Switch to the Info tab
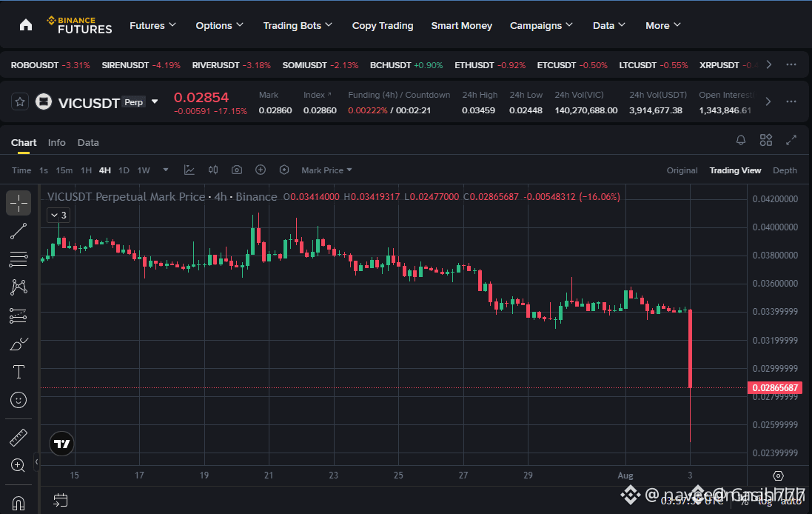 57,142
